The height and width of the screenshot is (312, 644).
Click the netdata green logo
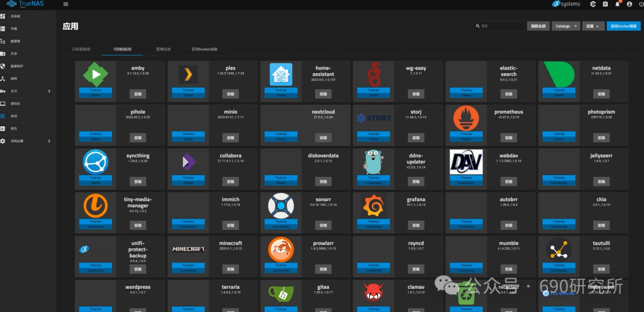point(559,74)
